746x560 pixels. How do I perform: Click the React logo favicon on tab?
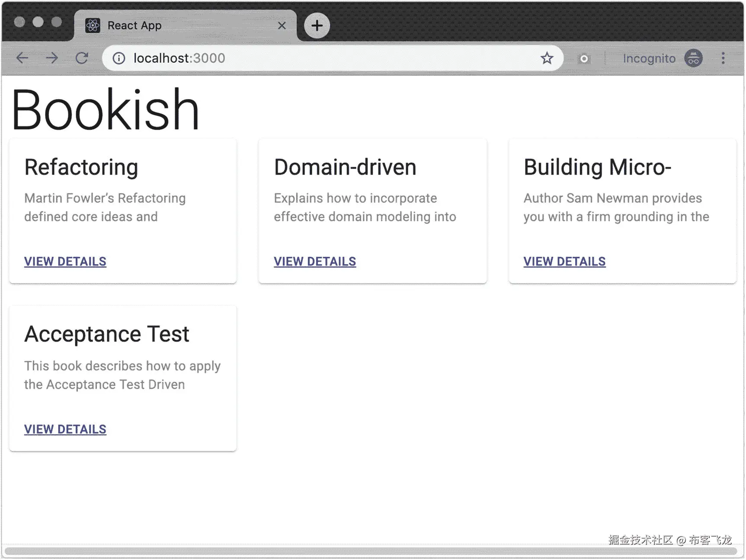(x=93, y=26)
